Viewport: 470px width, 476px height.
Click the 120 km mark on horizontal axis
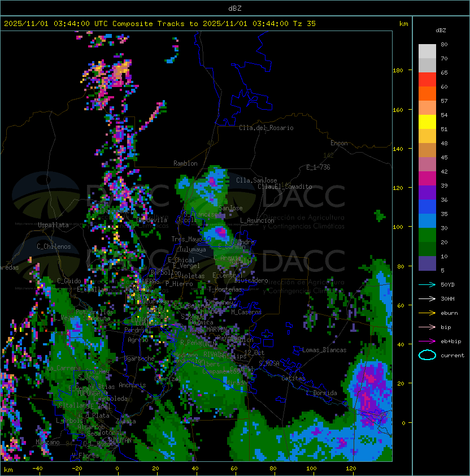351,469
